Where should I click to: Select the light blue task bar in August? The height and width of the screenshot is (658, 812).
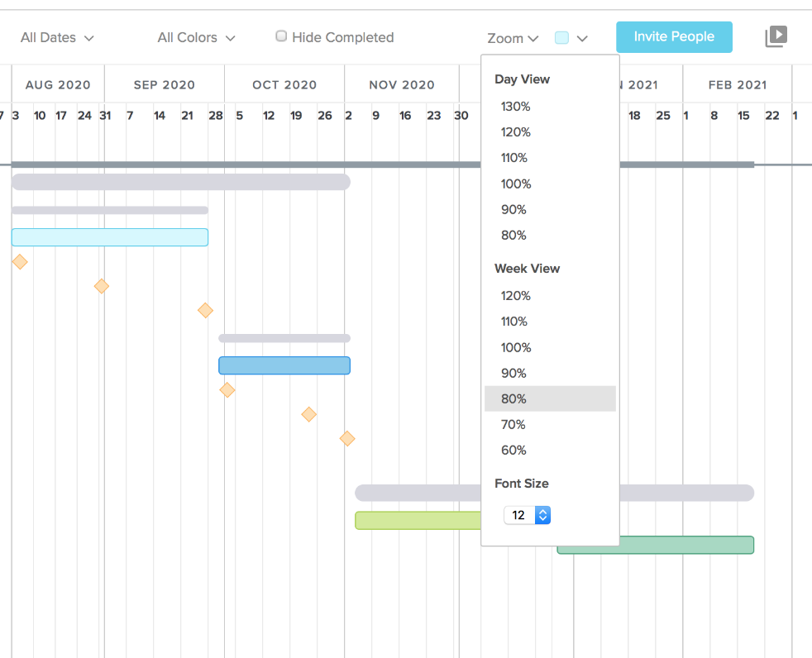110,237
